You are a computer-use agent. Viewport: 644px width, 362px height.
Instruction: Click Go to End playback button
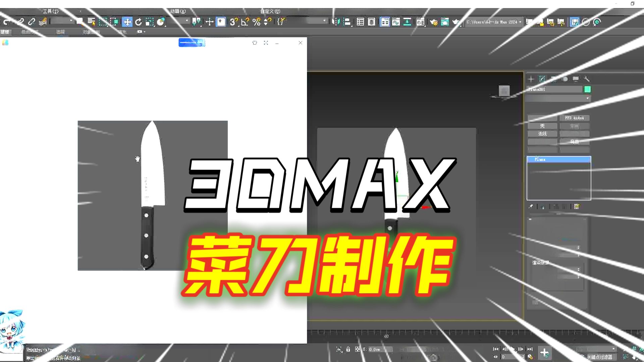(530, 349)
